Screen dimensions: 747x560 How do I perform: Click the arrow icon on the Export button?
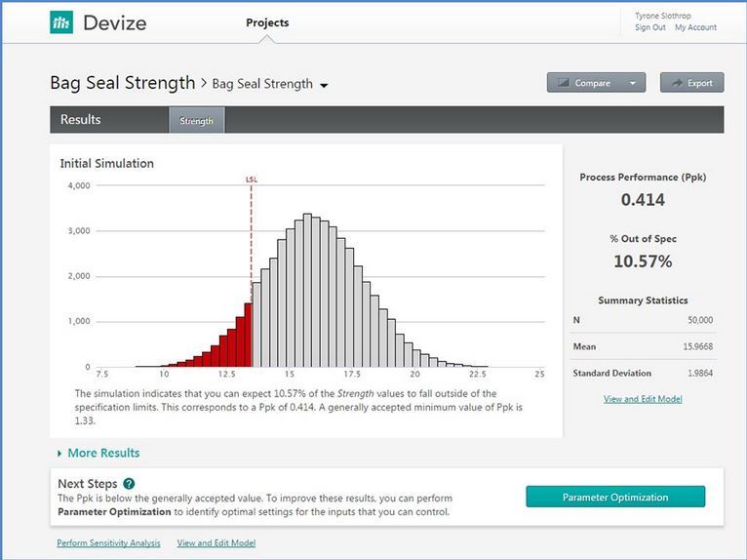tap(675, 83)
